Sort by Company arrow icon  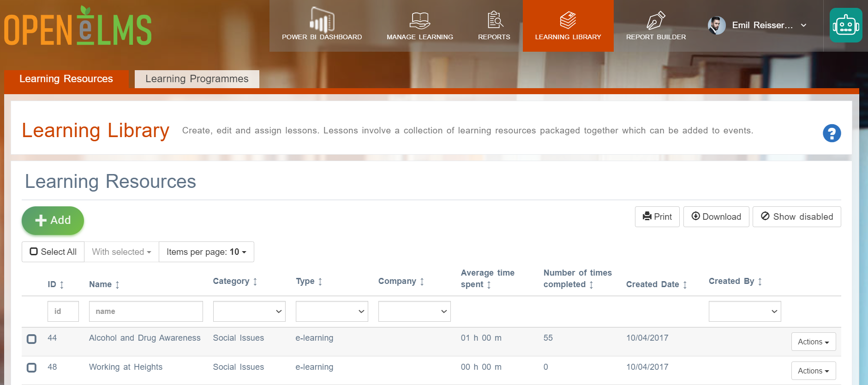click(x=422, y=282)
